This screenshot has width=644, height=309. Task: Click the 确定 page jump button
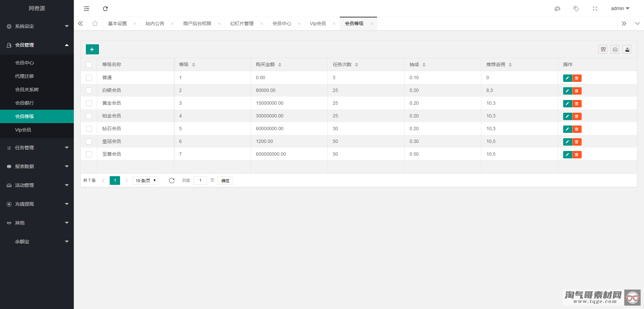click(225, 181)
